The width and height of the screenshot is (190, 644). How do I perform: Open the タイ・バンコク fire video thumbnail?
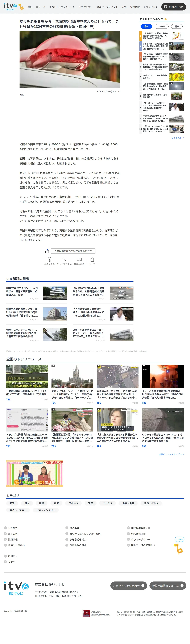tap(163, 376)
